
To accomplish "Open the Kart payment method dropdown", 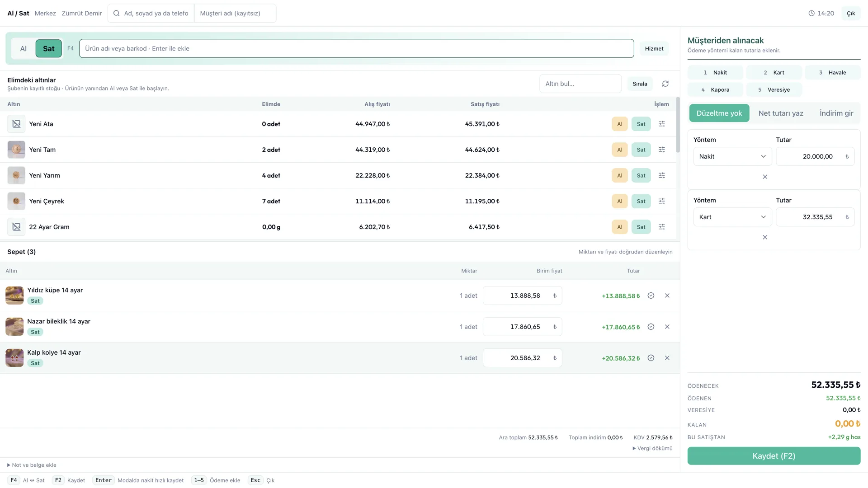I will pos(732,217).
